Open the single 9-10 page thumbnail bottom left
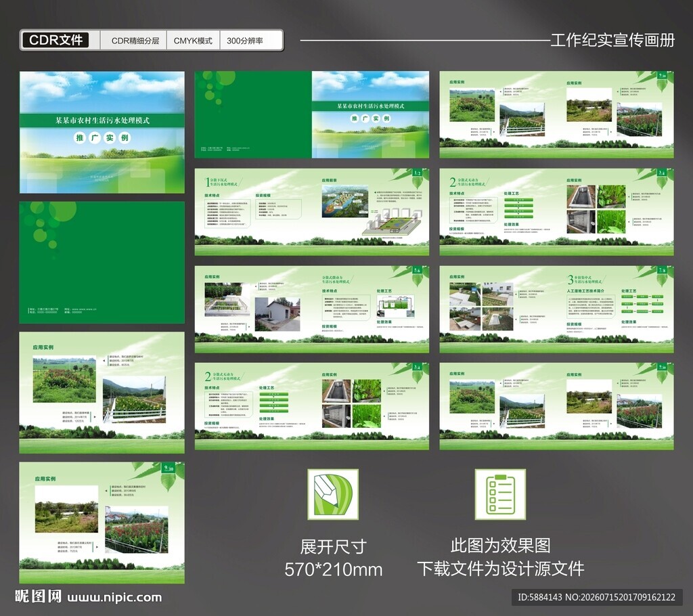The image size is (693, 616). pos(102,523)
